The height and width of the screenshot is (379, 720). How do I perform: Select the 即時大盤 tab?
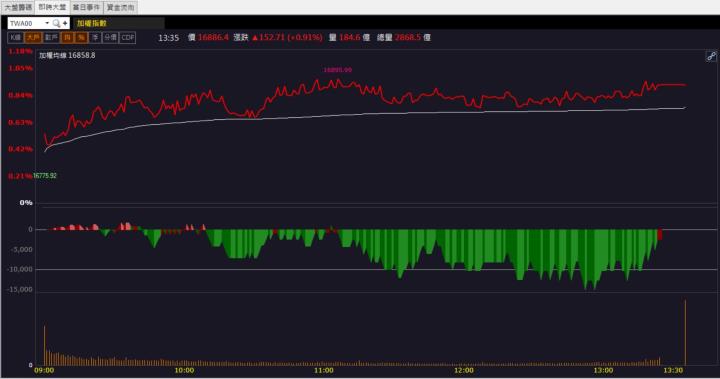52,7
